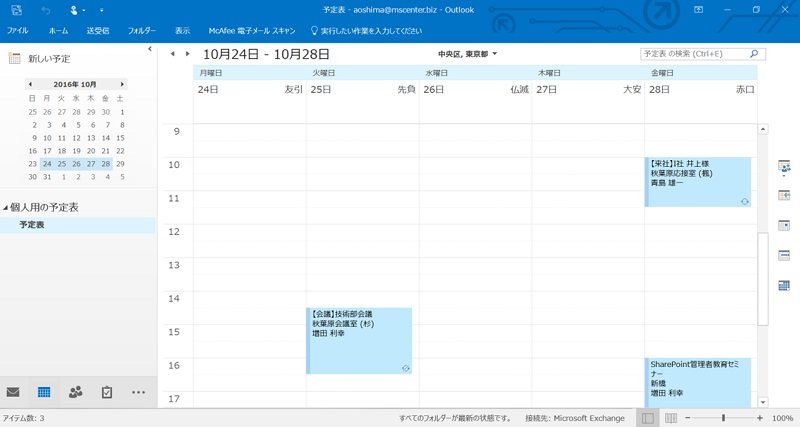Click the blue month-grid calendar view icon

point(784,286)
